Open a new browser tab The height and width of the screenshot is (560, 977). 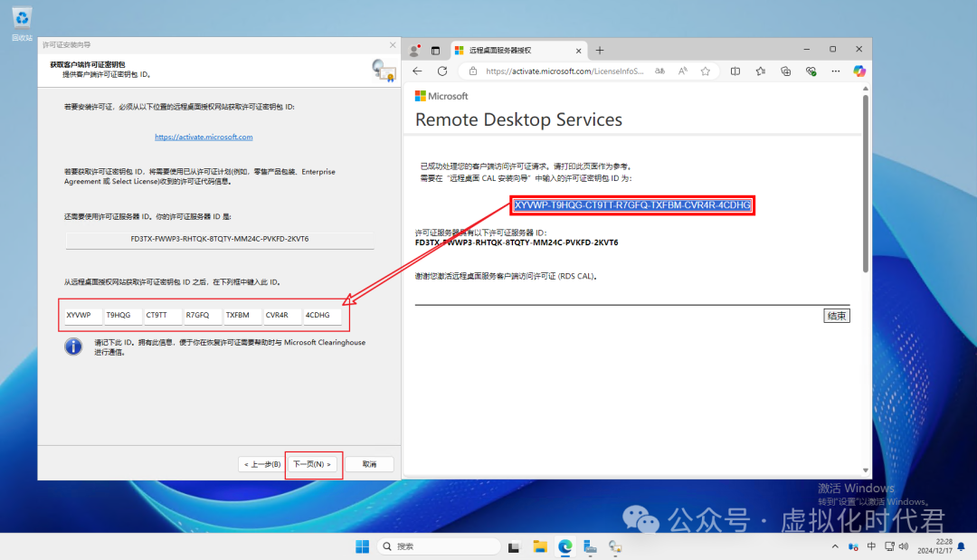pos(599,50)
